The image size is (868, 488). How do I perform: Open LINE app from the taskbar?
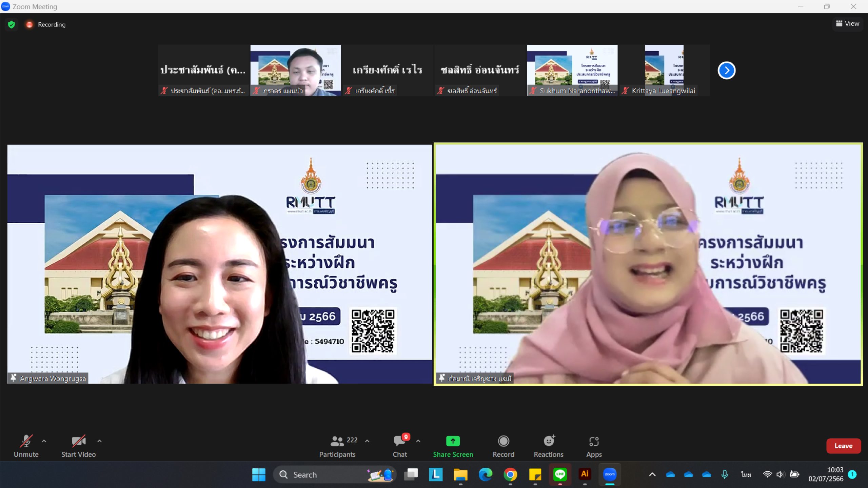click(x=560, y=474)
